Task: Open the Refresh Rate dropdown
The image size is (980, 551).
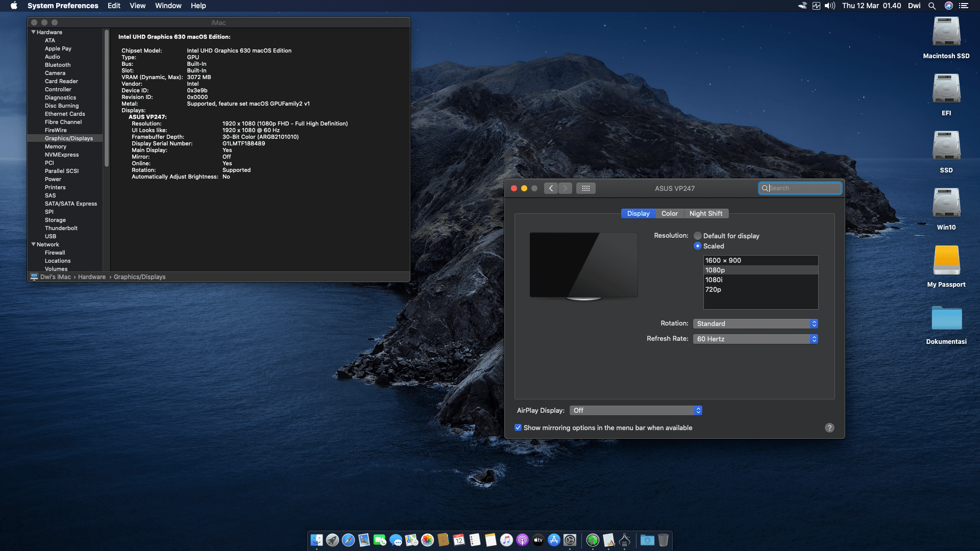Action: point(755,339)
